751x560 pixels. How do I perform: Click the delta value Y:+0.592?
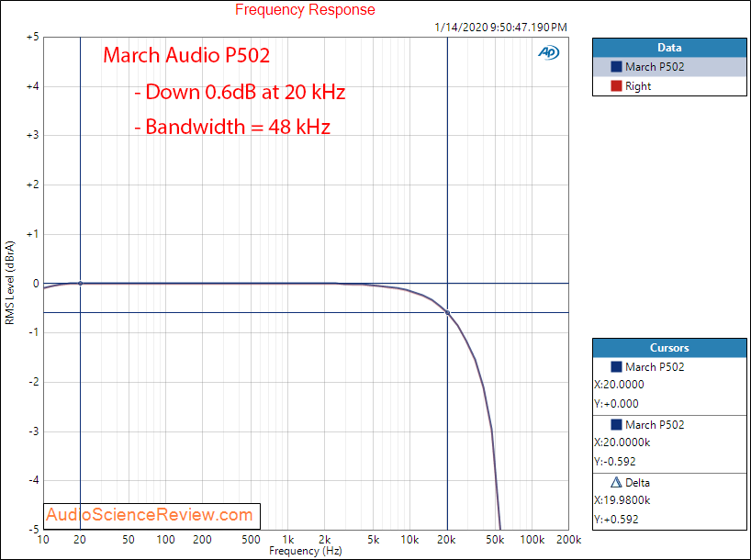616,520
